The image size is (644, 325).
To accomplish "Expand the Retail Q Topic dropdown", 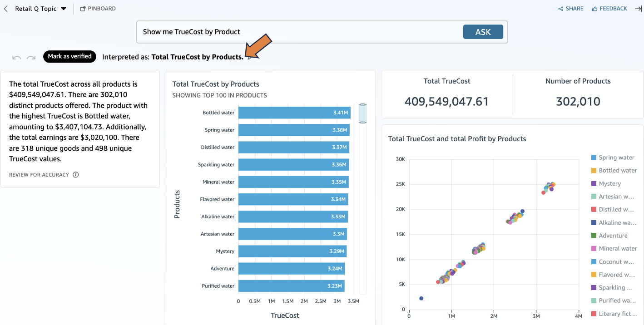I will click(x=64, y=9).
